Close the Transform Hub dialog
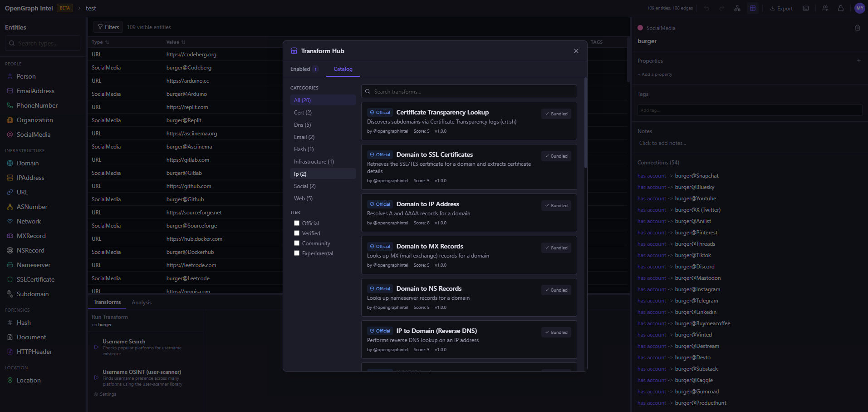Viewport: 868px width, 412px height. tap(576, 51)
